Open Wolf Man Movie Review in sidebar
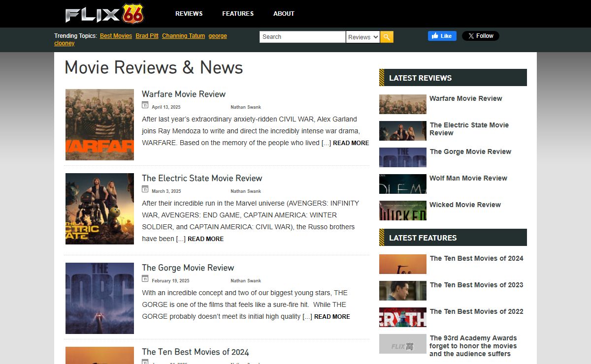The width and height of the screenshot is (591, 364). click(468, 178)
